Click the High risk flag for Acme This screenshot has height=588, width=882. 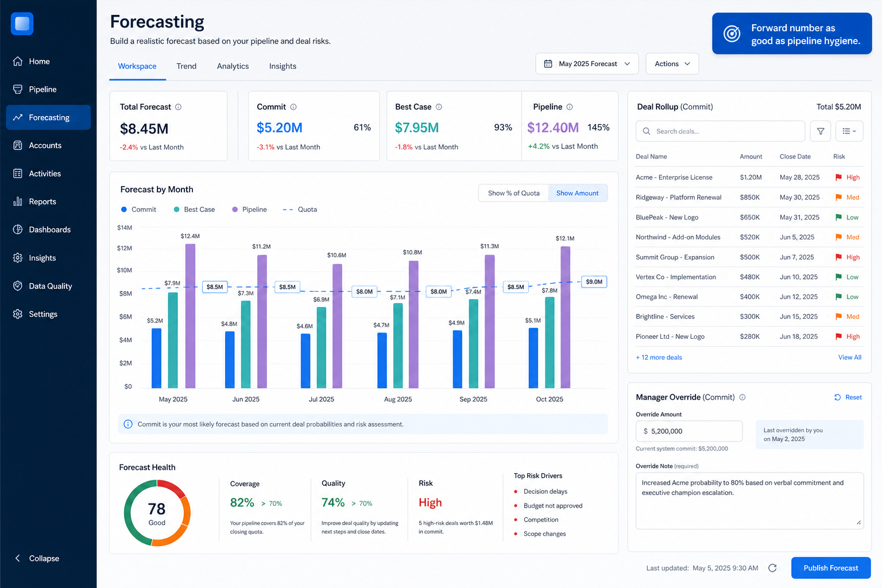[x=839, y=177]
